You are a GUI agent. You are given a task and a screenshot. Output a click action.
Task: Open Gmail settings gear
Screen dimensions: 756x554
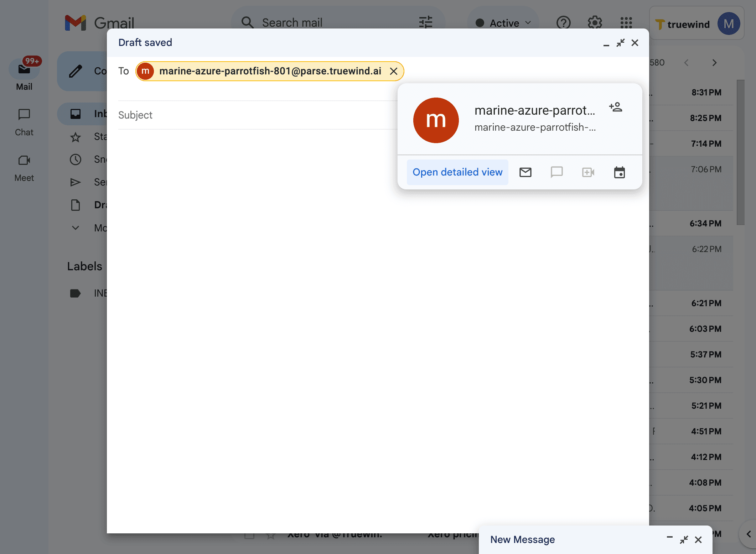594,23
